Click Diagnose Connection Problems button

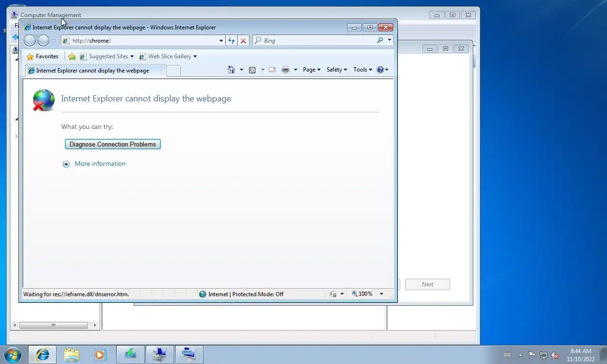(x=113, y=144)
